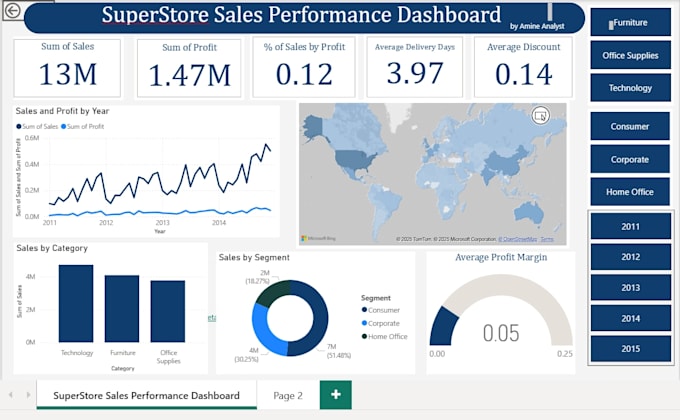Filter by Technology category
The image size is (680, 420).
[631, 88]
